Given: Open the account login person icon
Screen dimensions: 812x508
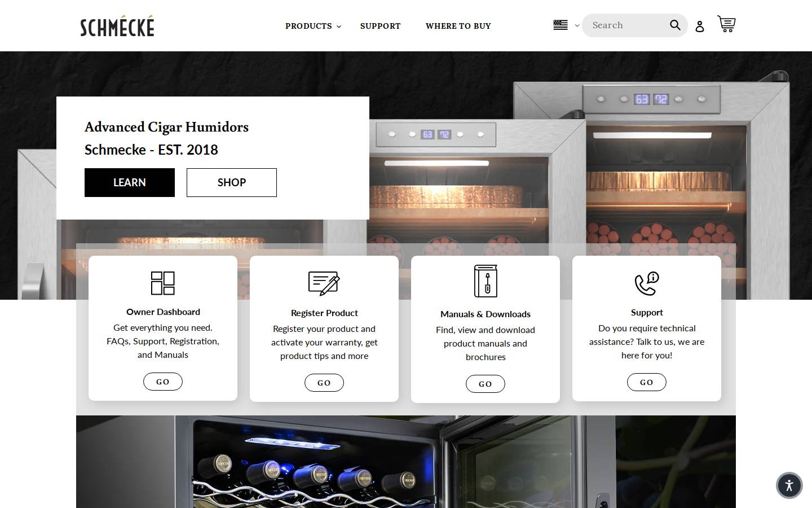Looking at the screenshot, I should pyautogui.click(x=699, y=26).
